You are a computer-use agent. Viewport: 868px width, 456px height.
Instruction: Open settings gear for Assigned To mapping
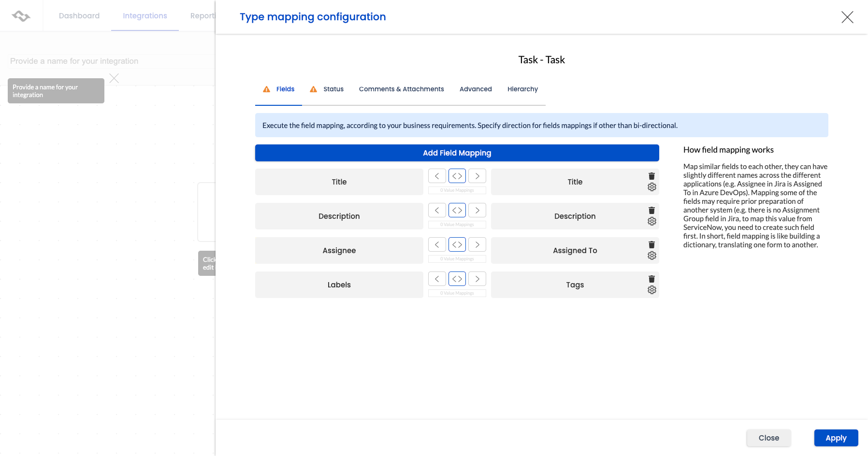coord(652,256)
